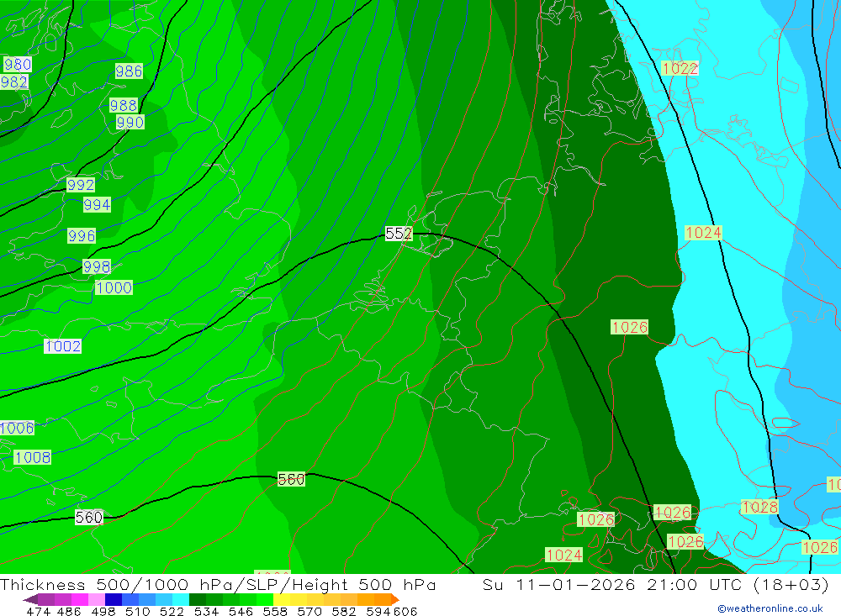This screenshot has height=616, width=841.
Task: Click the 988 isobar label
Action: [124, 105]
